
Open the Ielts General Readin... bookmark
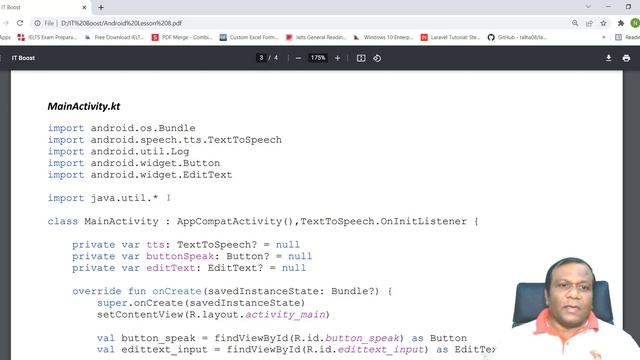pyautogui.click(x=316, y=37)
